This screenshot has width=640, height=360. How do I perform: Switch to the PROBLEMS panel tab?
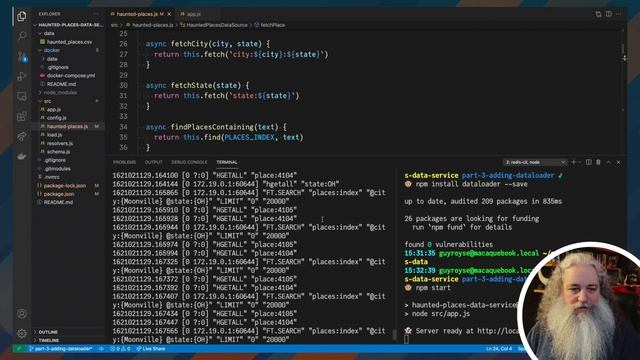(124, 162)
